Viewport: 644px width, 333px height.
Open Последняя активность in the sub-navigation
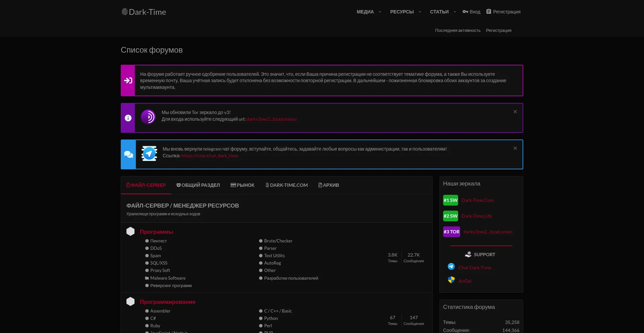[458, 31]
